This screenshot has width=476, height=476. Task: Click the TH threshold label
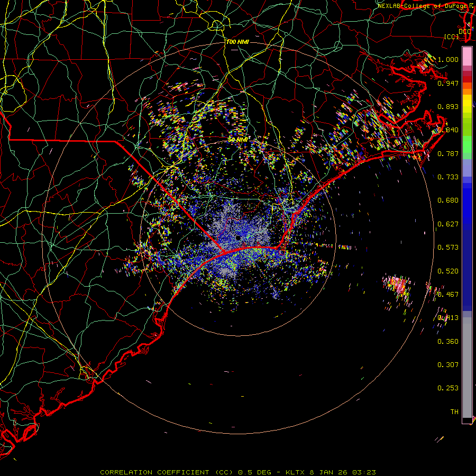point(454,412)
